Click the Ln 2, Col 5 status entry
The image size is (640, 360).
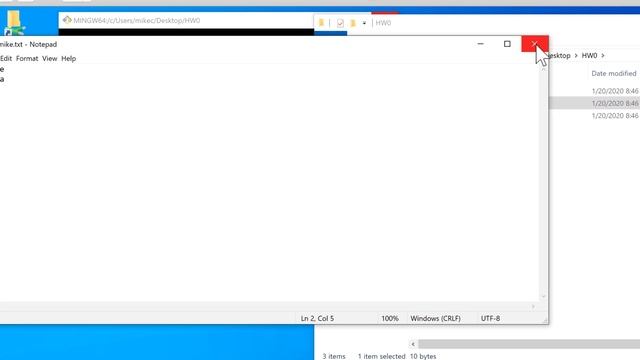click(x=317, y=318)
